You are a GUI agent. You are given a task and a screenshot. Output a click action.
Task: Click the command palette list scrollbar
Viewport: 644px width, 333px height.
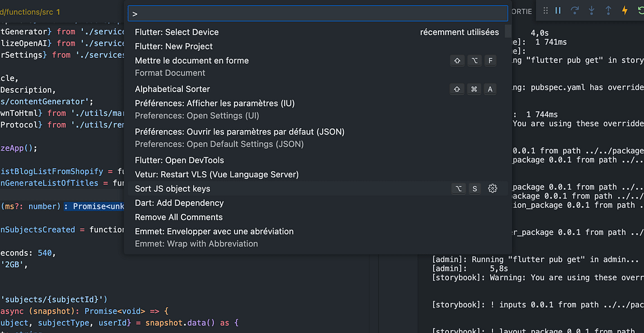pos(508,31)
